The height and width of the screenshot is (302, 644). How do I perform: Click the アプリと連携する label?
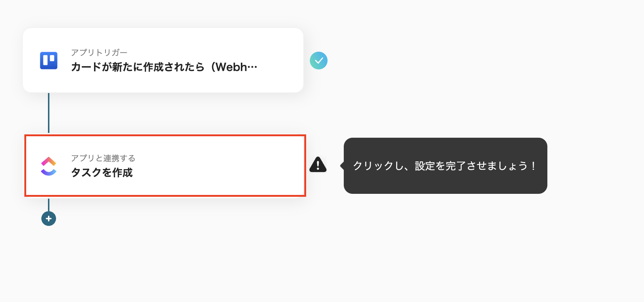(x=103, y=158)
